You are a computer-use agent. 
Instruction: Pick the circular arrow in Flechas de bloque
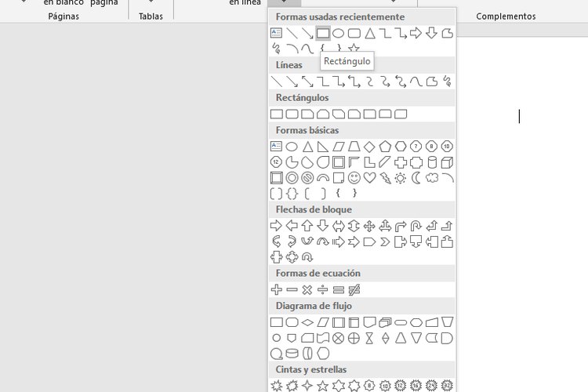pos(307,257)
